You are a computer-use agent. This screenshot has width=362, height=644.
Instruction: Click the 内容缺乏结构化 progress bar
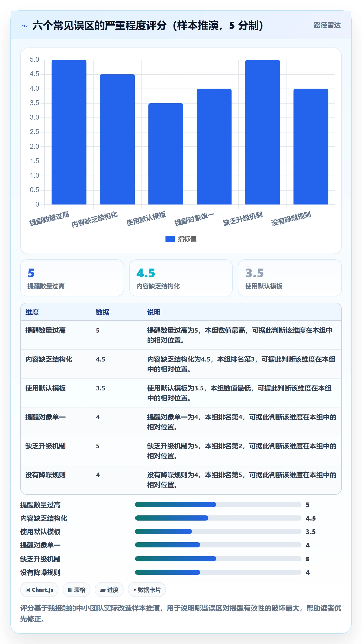pos(218,518)
